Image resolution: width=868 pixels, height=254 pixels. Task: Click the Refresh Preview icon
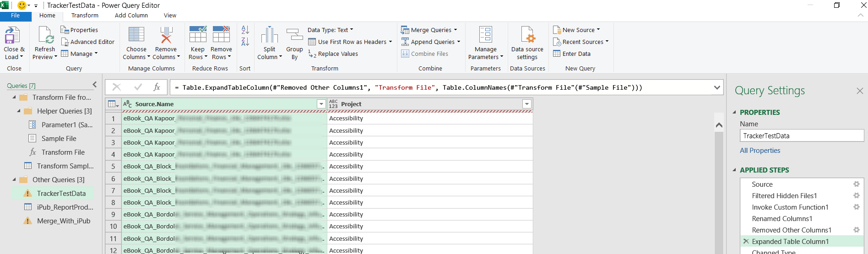pos(46,35)
